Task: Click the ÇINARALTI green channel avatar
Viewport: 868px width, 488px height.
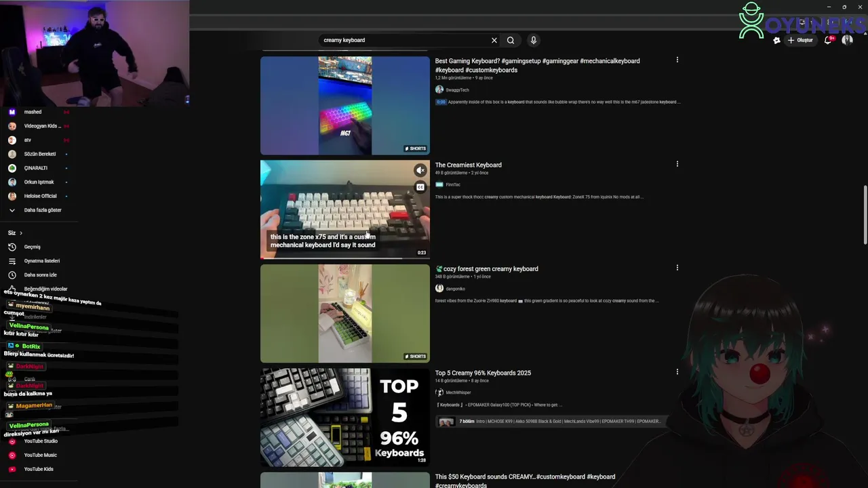Action: click(x=12, y=168)
